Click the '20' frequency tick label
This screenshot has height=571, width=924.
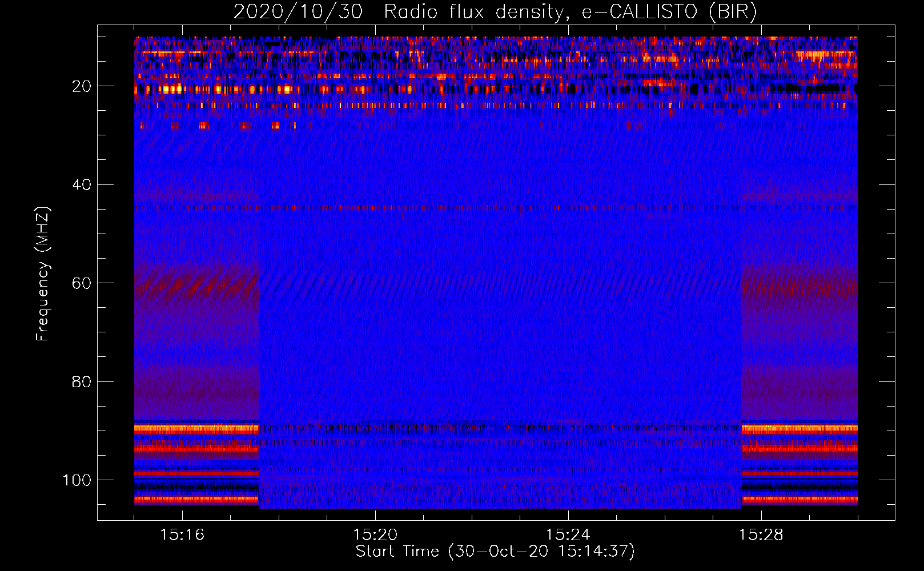[82, 86]
